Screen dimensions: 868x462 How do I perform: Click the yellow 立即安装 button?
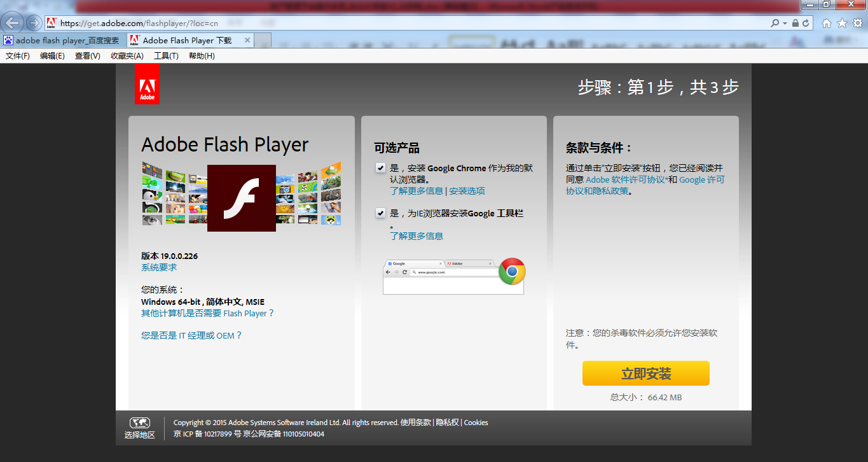[x=645, y=374]
